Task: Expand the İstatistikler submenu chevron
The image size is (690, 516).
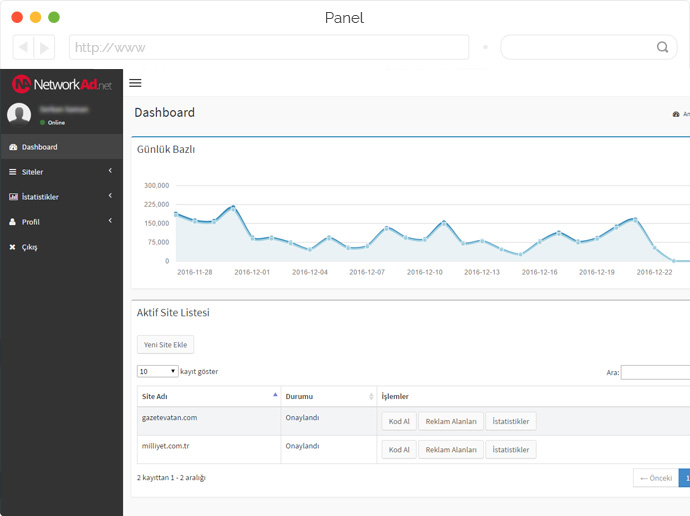Action: point(110,195)
